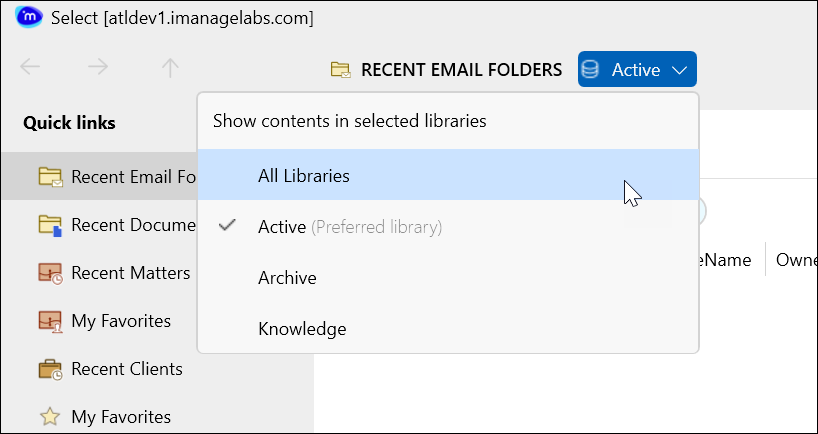Select the Archive library option
Screen dimensions: 818x434
[287, 277]
